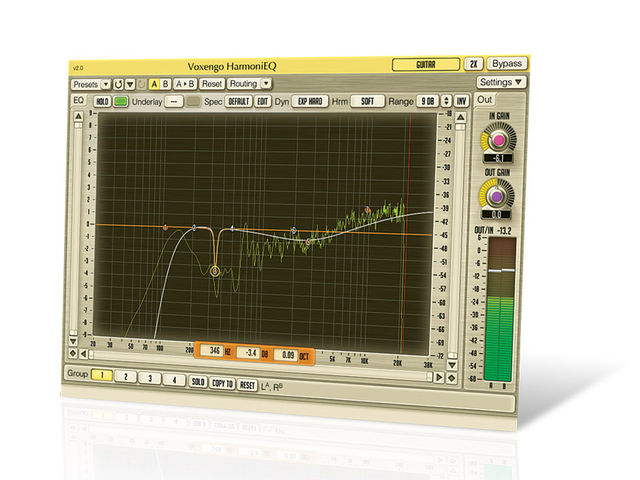Select the Out tab
640x480 pixels.
pos(484,100)
